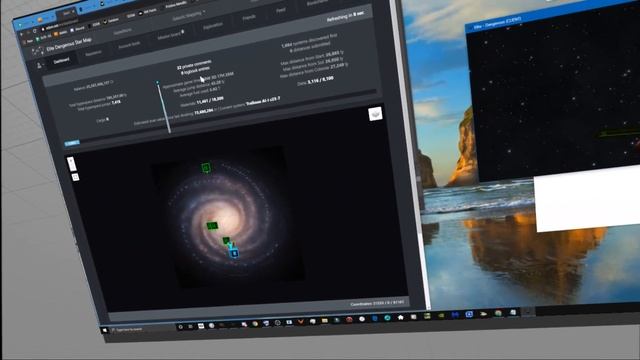Select the blue current-position marker on map
Image resolution: width=640 pixels, height=360 pixels.
pos(234,253)
